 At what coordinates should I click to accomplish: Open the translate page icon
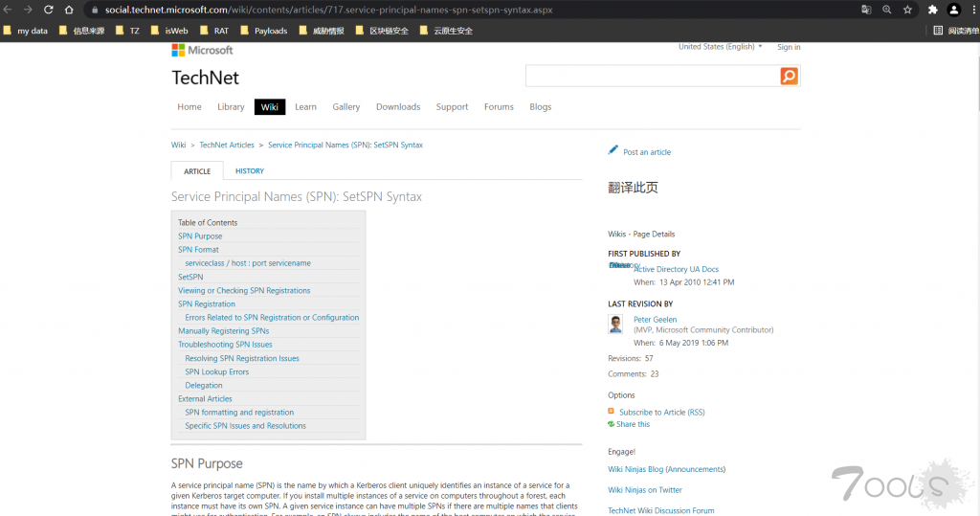(865, 10)
